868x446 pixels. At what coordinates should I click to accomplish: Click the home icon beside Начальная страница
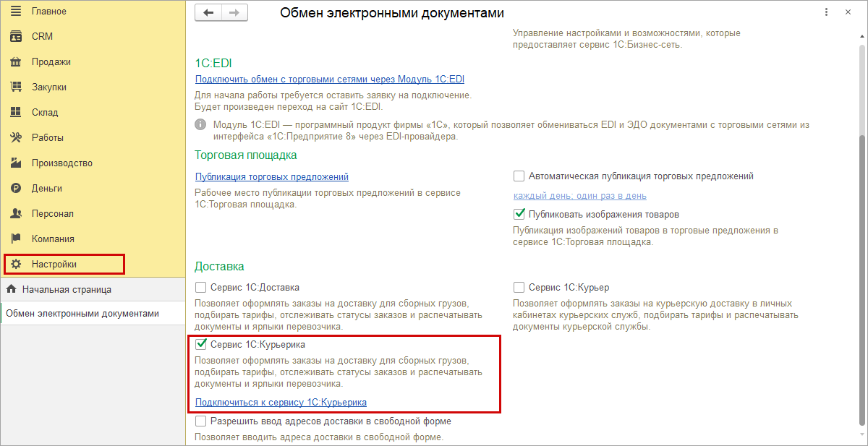(x=11, y=289)
